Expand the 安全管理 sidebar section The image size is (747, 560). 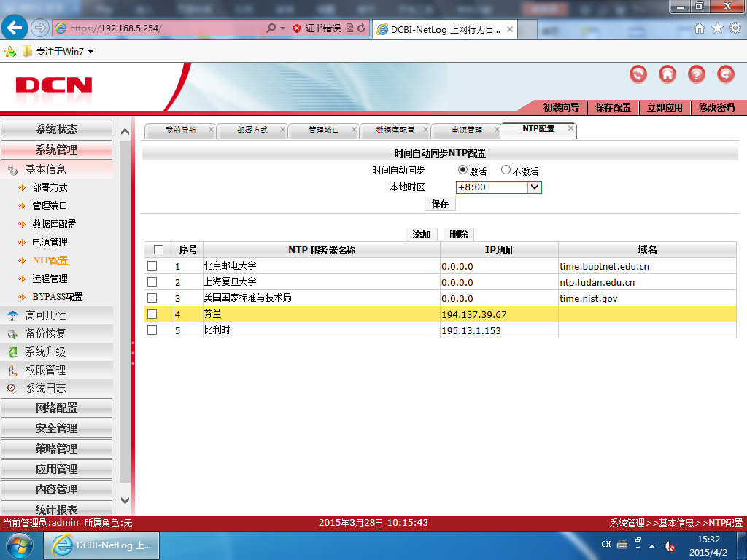point(57,428)
